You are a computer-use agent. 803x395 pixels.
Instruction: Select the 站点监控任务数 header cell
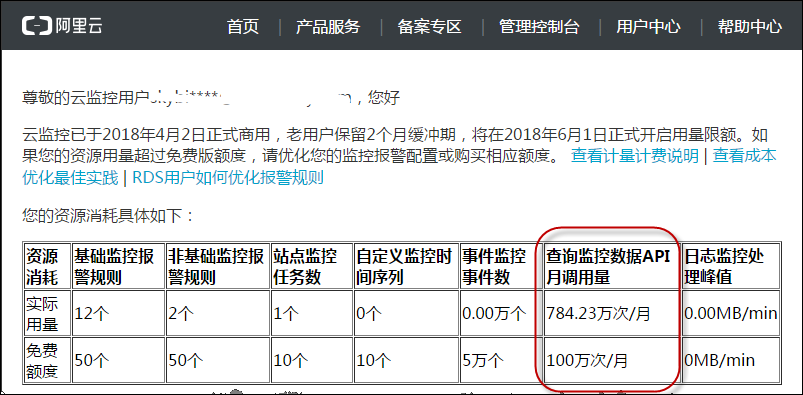[311, 266]
